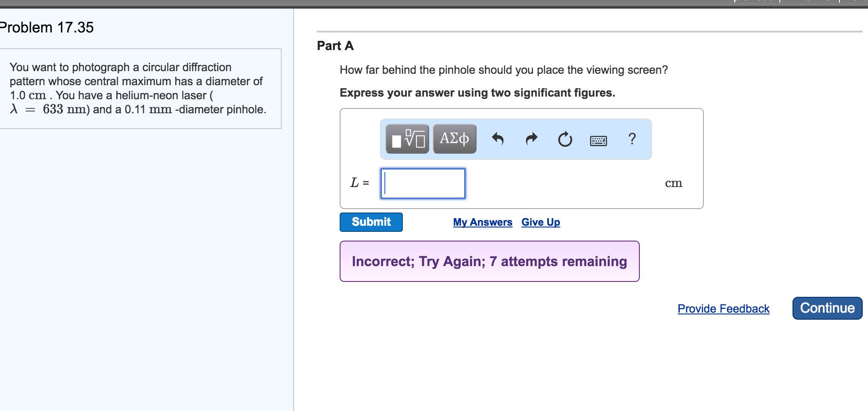Viewport: 868px width, 411px height.
Task: Open My Answers link
Action: coord(483,222)
